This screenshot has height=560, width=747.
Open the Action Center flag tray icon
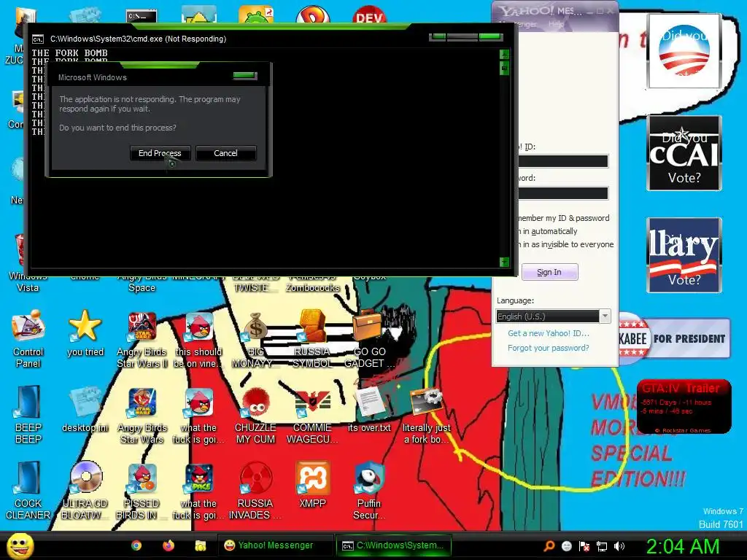[584, 545]
